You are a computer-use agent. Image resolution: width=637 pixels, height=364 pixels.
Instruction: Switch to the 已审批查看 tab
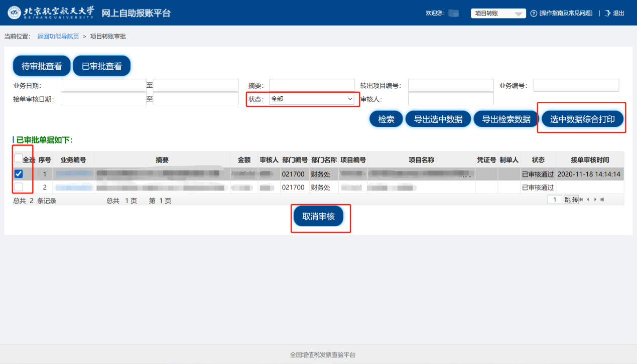(102, 66)
